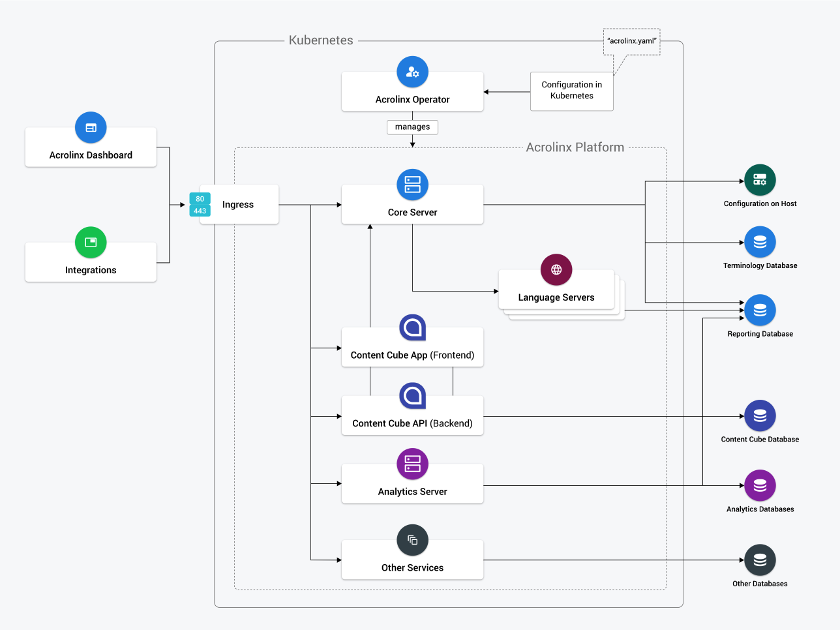Click the Configuration on Host caption
This screenshot has height=630, width=840.
point(760,203)
